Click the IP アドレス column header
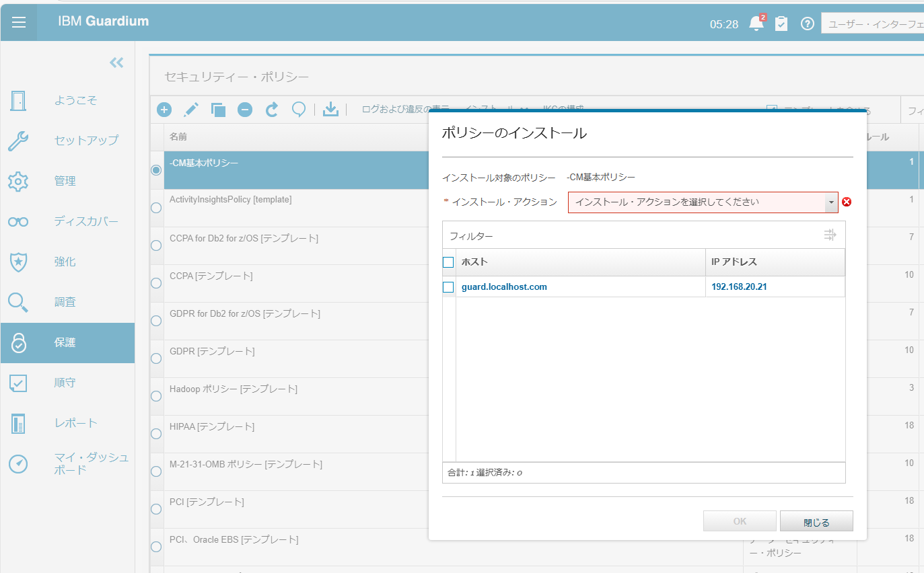The image size is (924, 573). pos(775,262)
